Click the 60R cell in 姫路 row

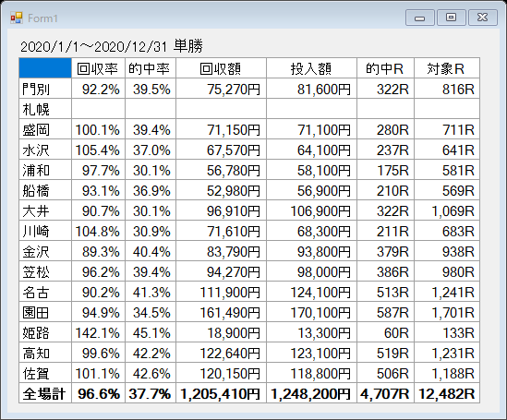pyautogui.click(x=385, y=332)
